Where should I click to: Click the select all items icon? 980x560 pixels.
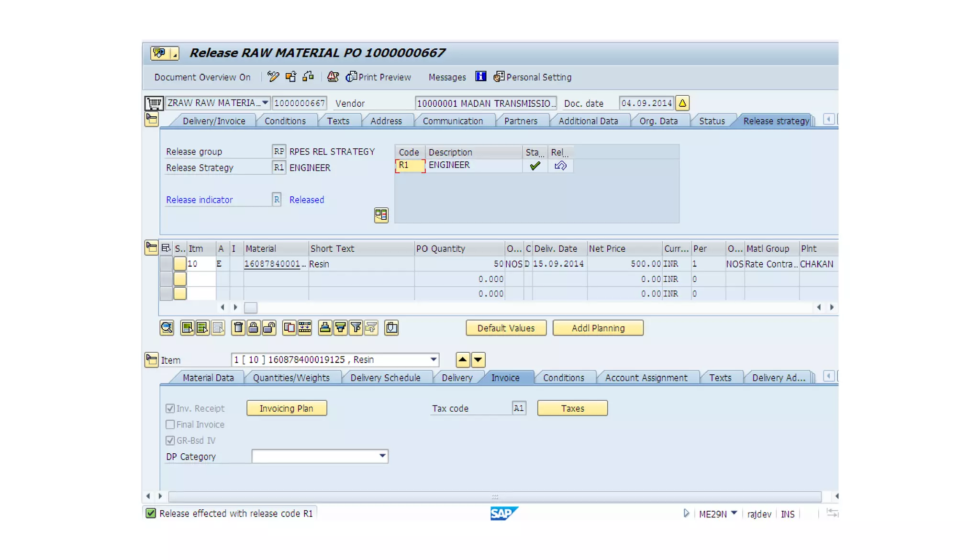click(187, 328)
